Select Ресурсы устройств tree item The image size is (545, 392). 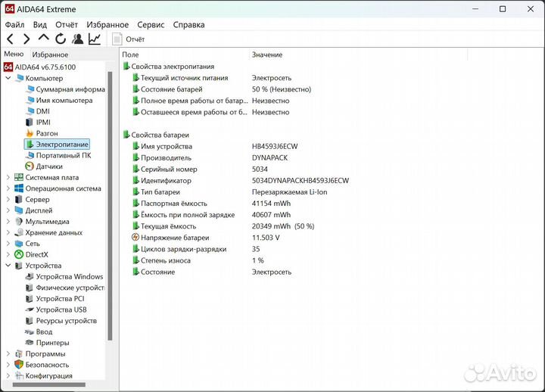[x=61, y=321]
